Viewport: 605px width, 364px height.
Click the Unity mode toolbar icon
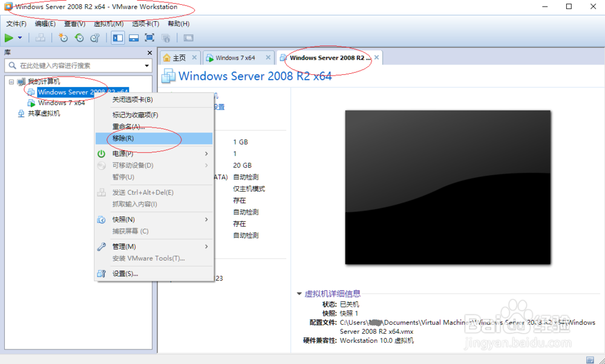pos(166,37)
